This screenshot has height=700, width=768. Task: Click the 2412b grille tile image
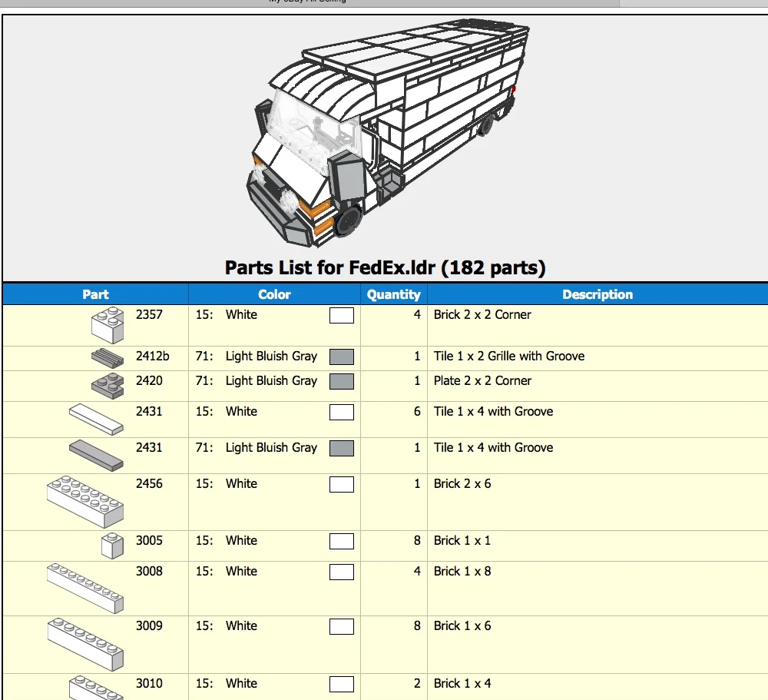point(108,358)
